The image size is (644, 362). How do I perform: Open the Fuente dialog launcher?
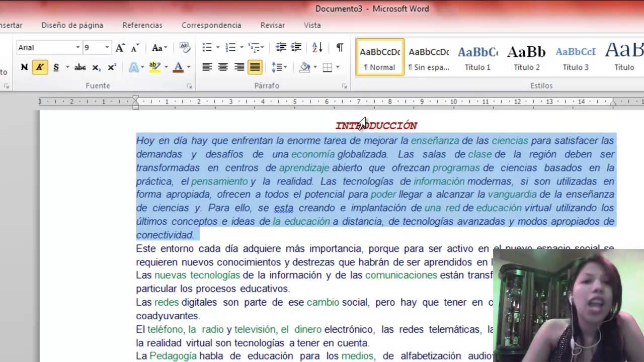(x=189, y=86)
